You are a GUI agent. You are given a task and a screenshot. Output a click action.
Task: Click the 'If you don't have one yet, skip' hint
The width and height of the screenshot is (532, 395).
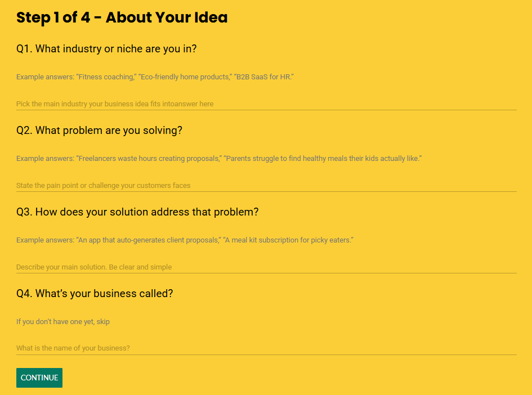63,322
